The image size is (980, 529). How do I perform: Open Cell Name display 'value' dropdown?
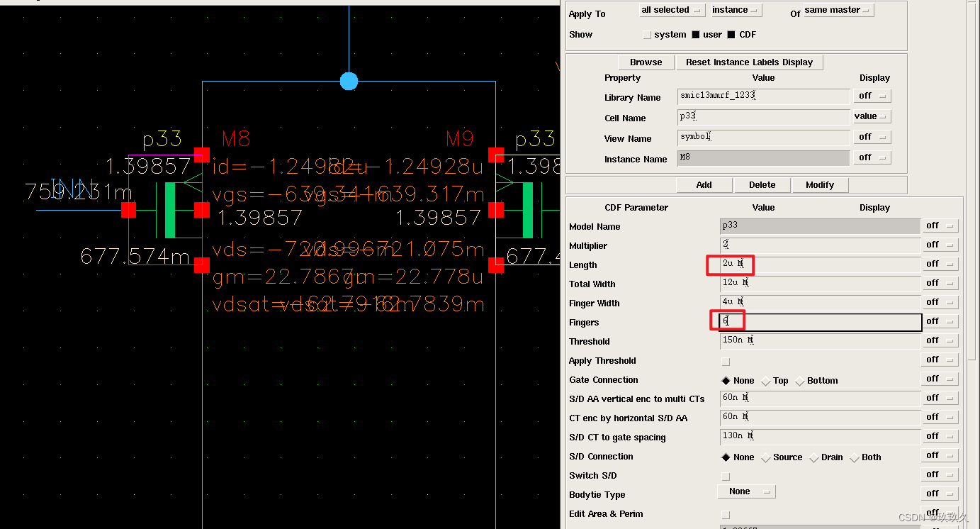coord(872,116)
